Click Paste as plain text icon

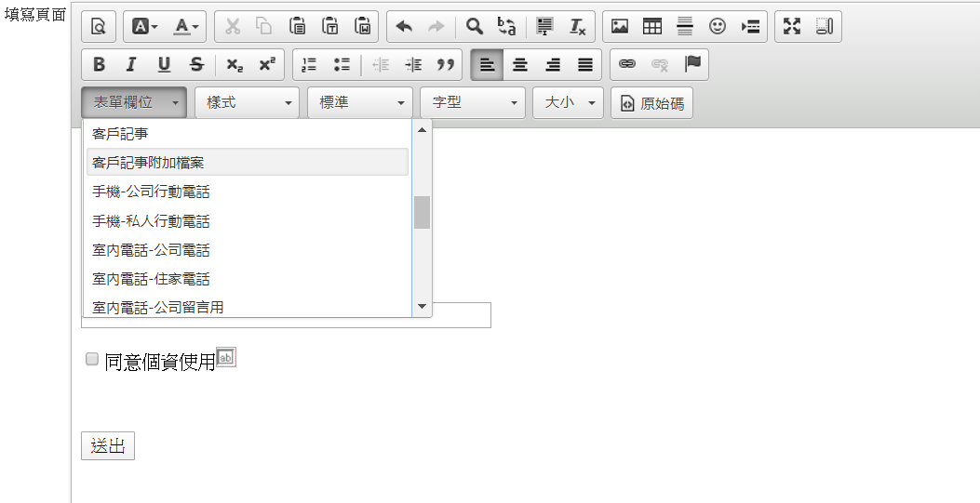click(x=330, y=26)
